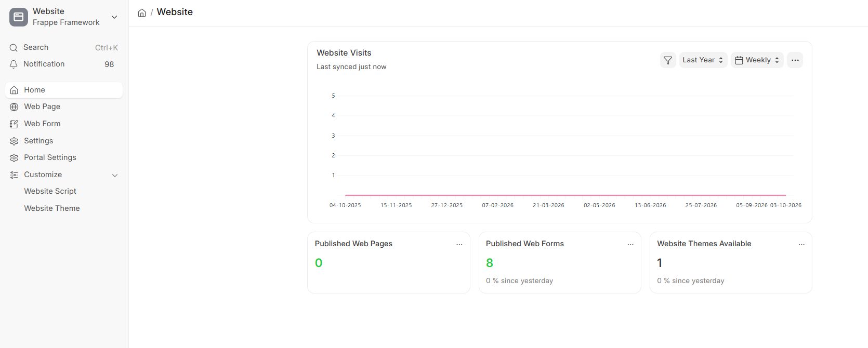
Task: Open Published Web Pages card menu
Action: click(459, 245)
